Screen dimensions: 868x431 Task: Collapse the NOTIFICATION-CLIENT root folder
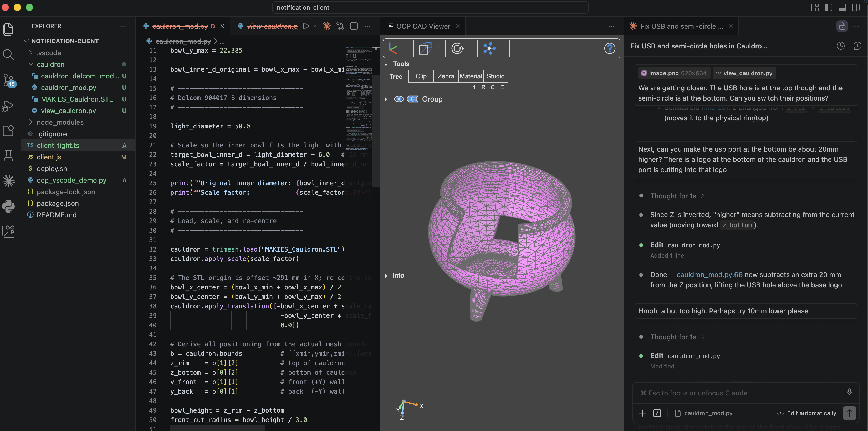tap(26, 41)
